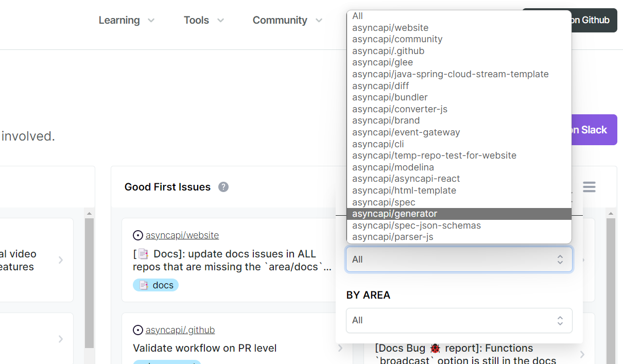
Task: Open the Community navigation menu
Action: (287, 20)
